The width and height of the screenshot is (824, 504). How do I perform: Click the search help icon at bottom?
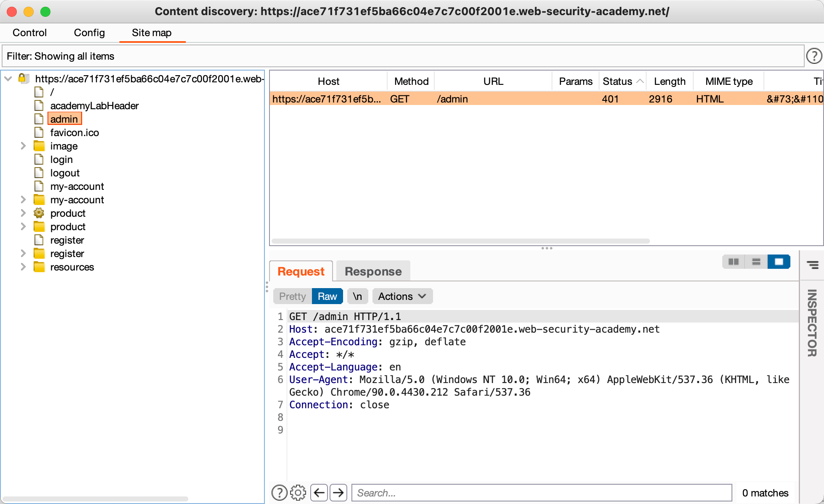click(x=279, y=493)
